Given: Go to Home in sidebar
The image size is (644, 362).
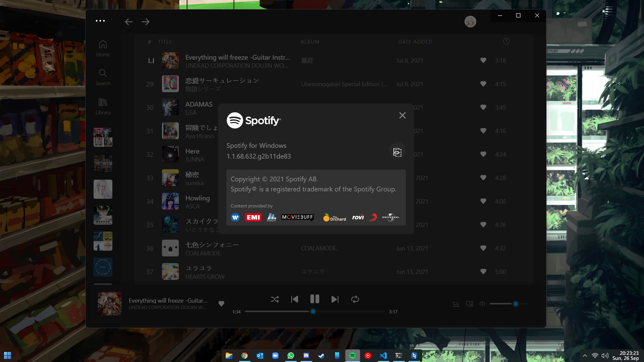Looking at the screenshot, I should pos(103,48).
